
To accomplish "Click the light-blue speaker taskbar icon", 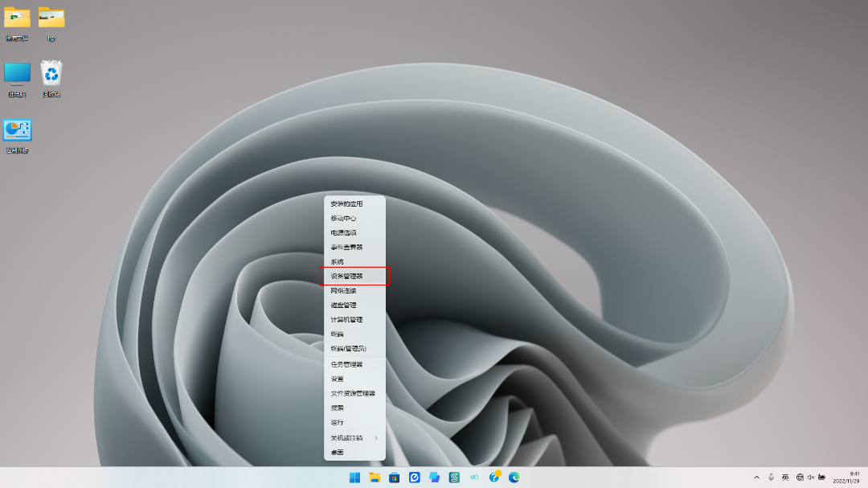I will click(x=474, y=478).
